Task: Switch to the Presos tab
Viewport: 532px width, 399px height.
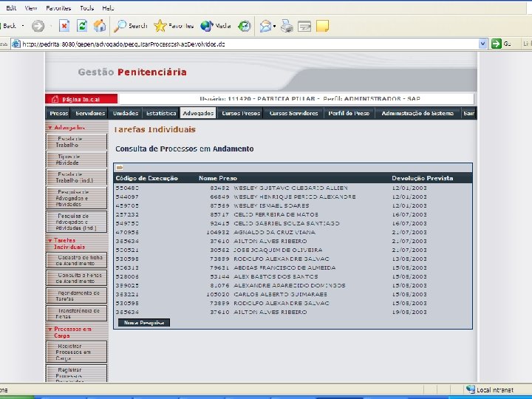Action: pos(58,113)
